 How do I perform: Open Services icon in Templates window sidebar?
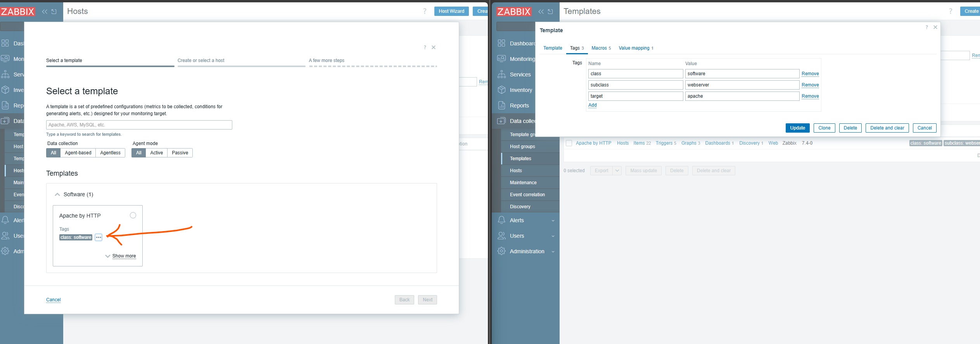pos(501,74)
